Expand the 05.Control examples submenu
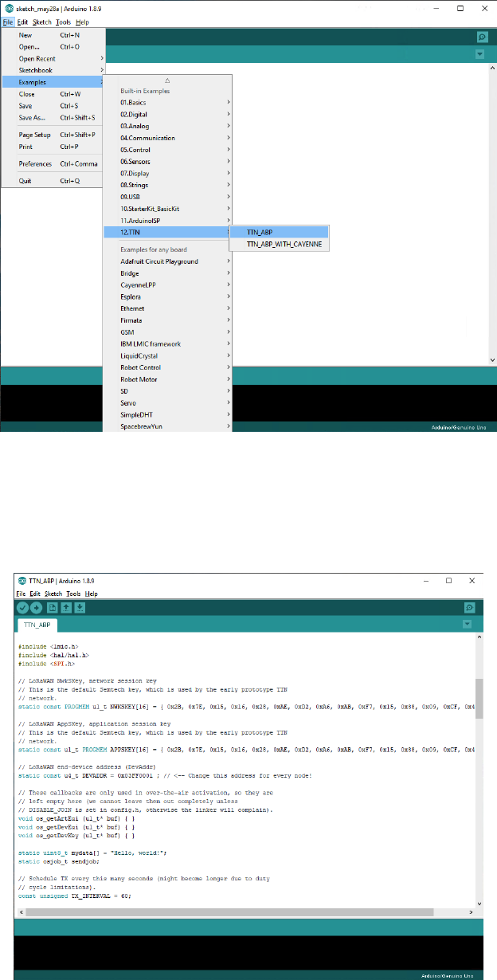The height and width of the screenshot is (980, 497). 166,150
